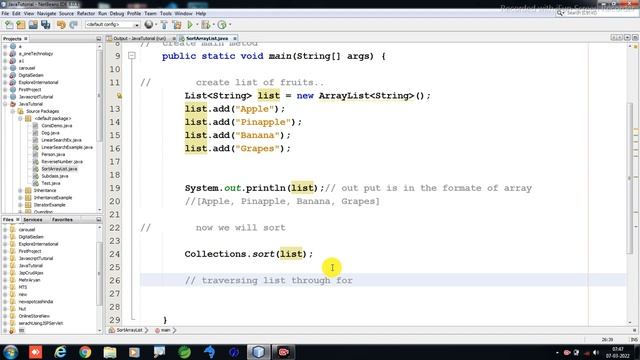
Task: Click the volume speaker icon in system tray
Action: pyautogui.click(x=596, y=352)
